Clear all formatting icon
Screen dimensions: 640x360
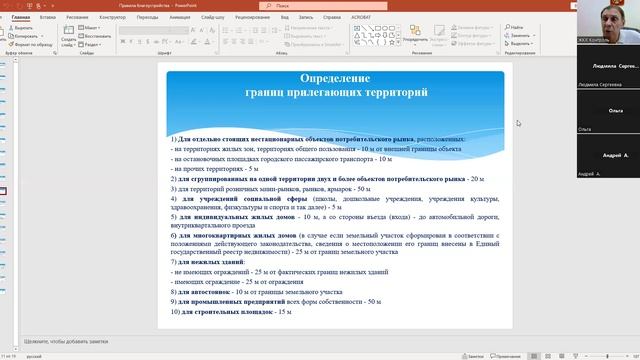212,30
